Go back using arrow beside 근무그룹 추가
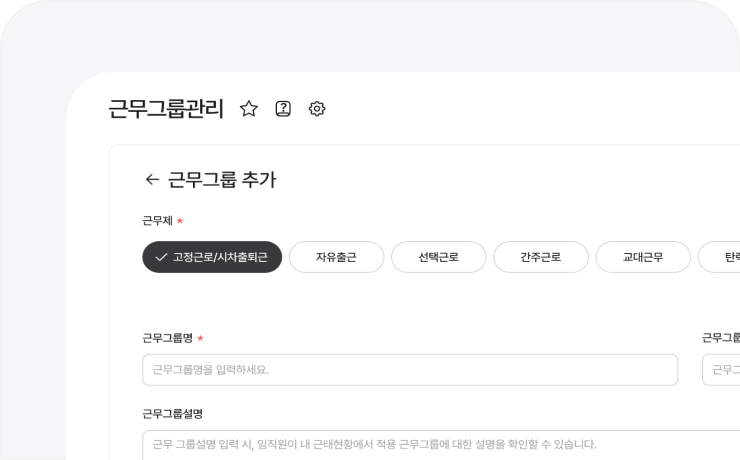 click(x=151, y=179)
